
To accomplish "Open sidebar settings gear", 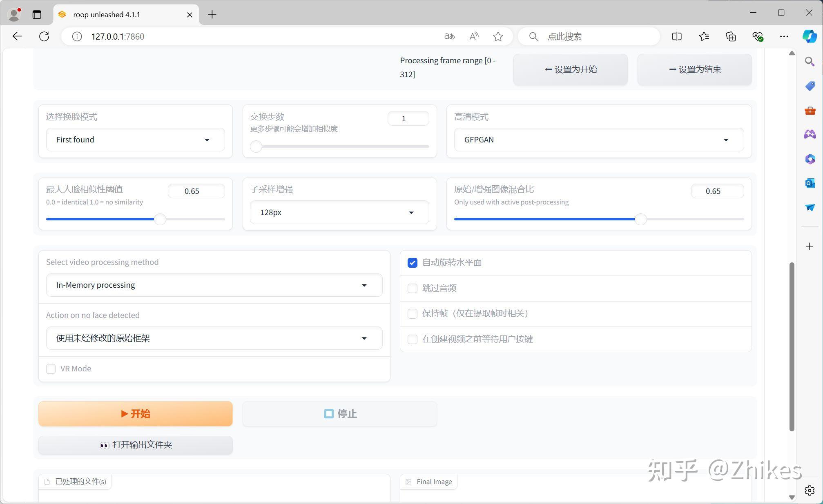I will [809, 490].
